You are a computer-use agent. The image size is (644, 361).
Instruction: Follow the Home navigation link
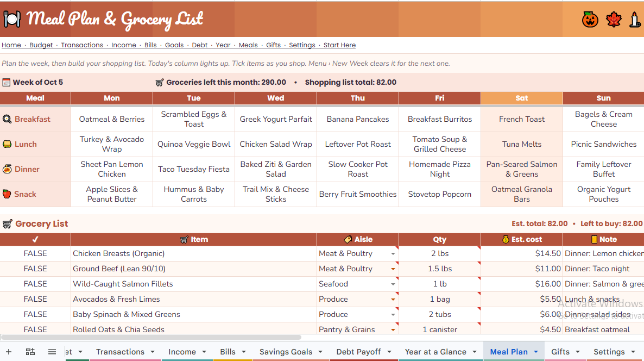click(11, 45)
